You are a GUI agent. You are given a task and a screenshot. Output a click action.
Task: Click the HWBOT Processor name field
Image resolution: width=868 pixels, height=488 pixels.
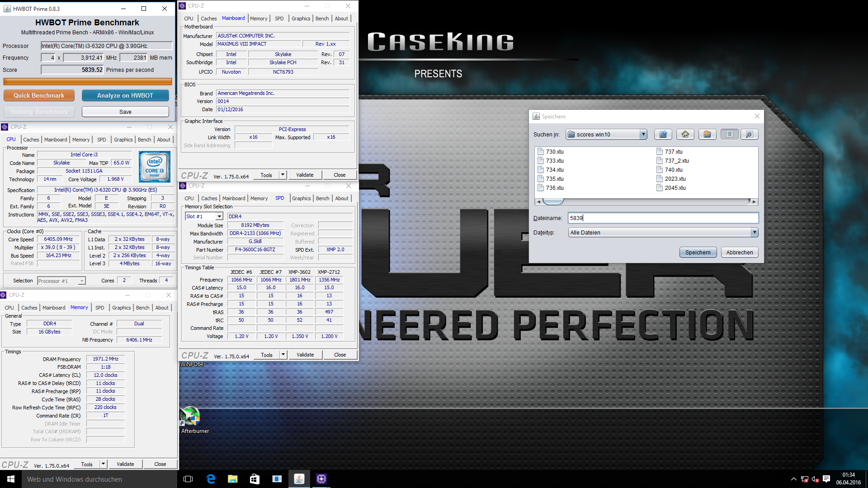(x=106, y=46)
